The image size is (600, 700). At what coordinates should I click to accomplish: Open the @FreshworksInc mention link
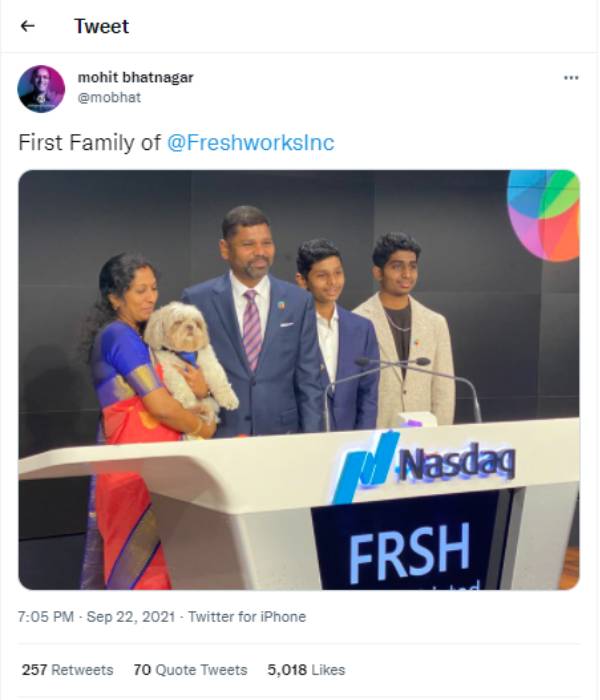[x=250, y=143]
